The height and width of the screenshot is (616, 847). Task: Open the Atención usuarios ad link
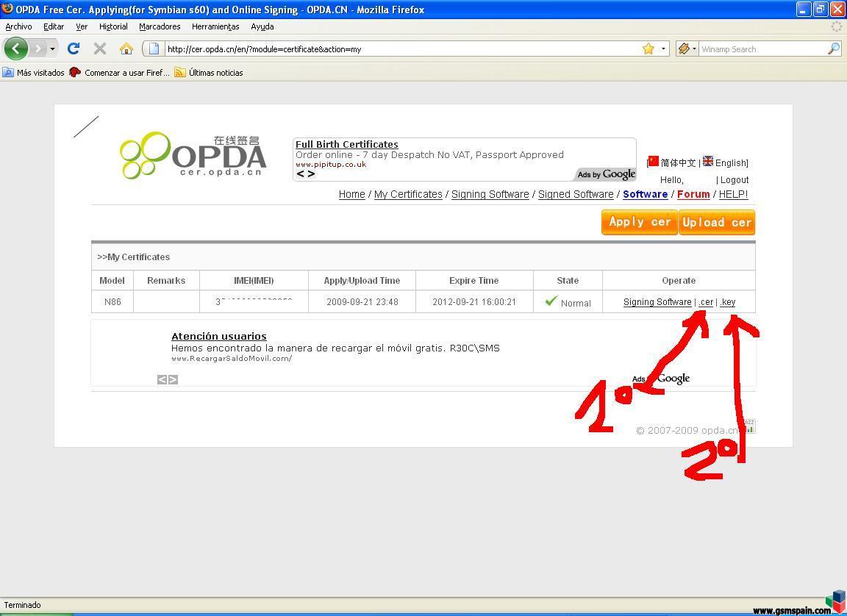219,337
